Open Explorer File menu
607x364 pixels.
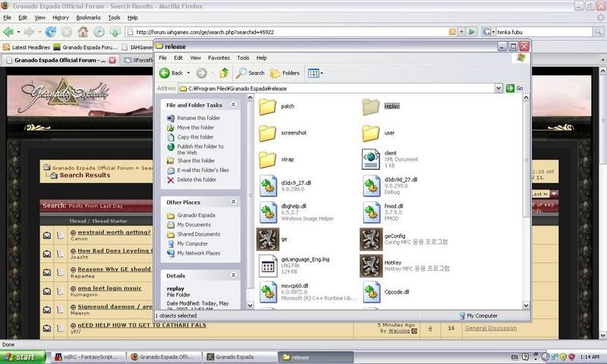(x=163, y=58)
